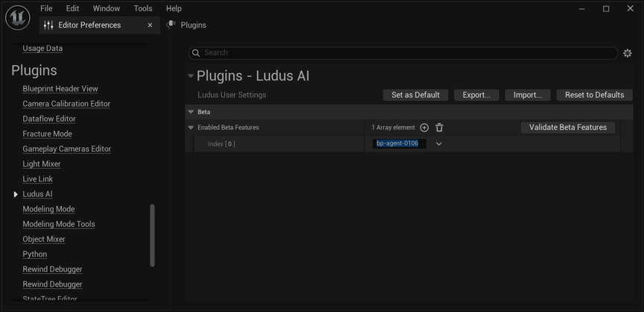Click the Enabled Beta Features label
This screenshot has height=312, width=644.
coord(228,128)
